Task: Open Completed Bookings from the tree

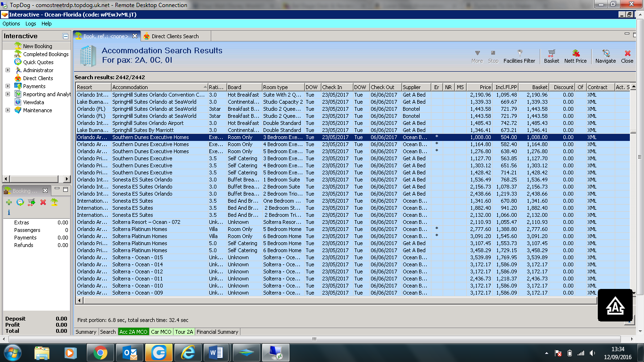Action: [46, 54]
